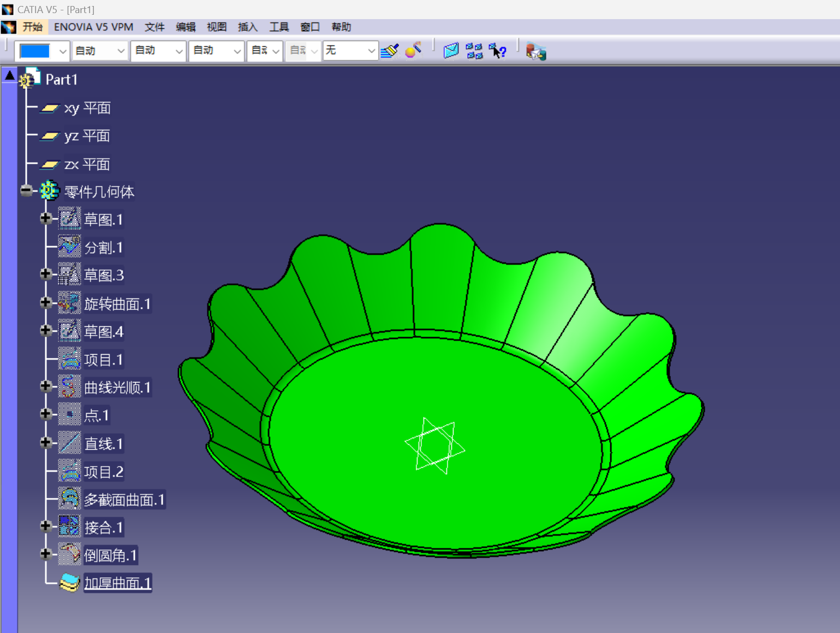Expand the 曲线光顺.1 node
840x633 pixels.
click(x=46, y=386)
